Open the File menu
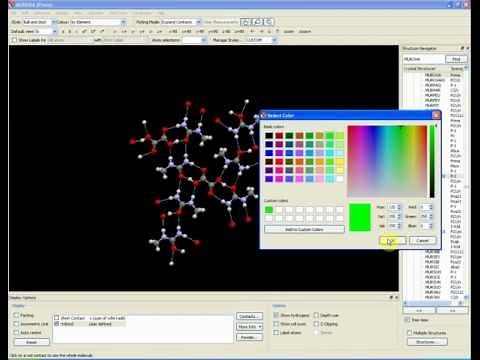Screen dimensions: 480x360 tap(14, 13)
